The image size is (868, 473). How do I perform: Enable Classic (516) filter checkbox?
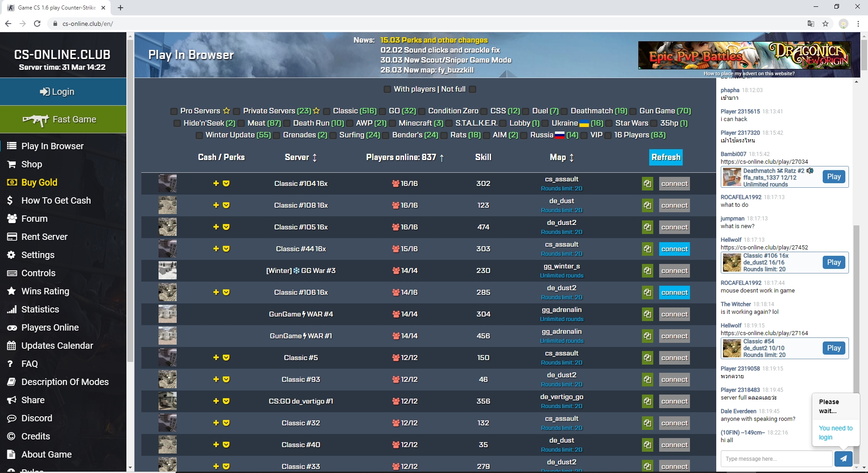[x=327, y=111]
